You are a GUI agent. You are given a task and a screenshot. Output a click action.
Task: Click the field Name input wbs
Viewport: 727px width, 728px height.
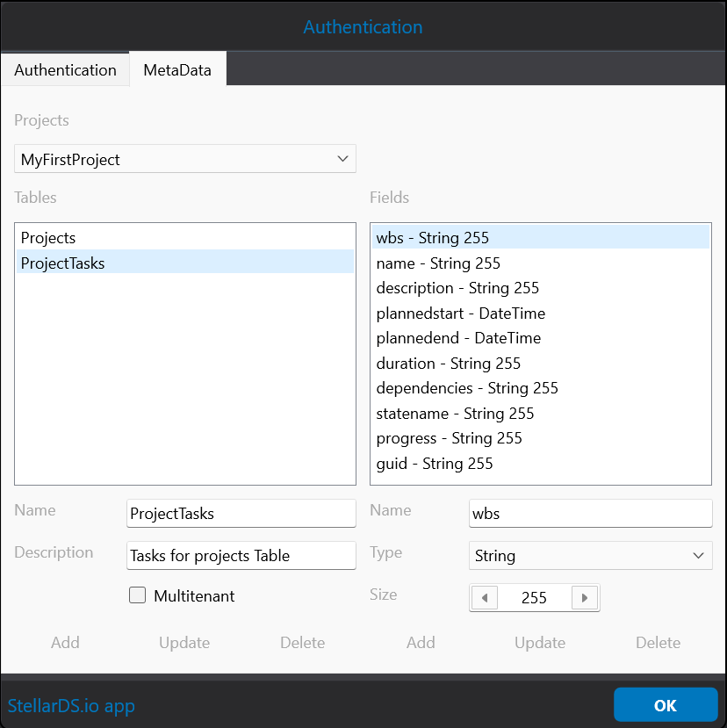[x=590, y=514]
